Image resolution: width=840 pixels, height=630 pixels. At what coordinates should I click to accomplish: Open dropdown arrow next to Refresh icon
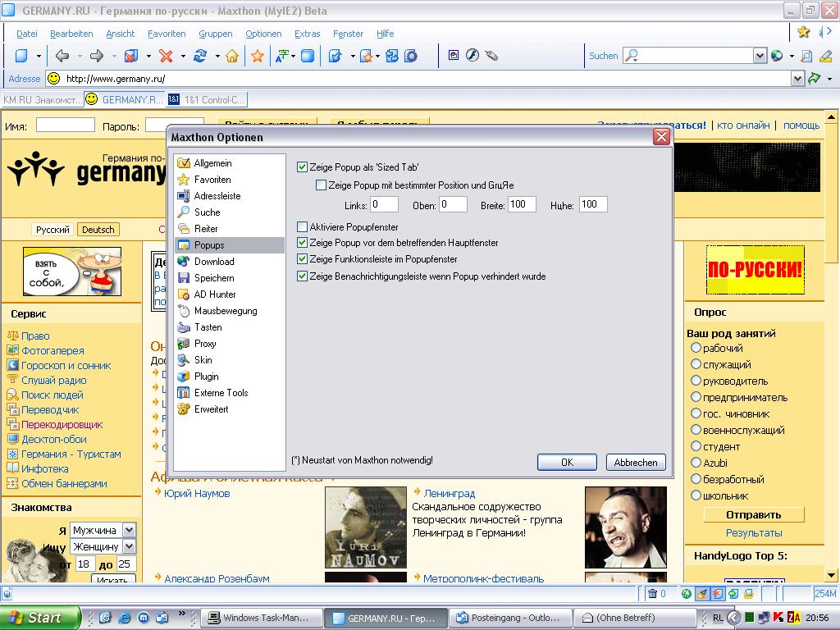pos(217,56)
